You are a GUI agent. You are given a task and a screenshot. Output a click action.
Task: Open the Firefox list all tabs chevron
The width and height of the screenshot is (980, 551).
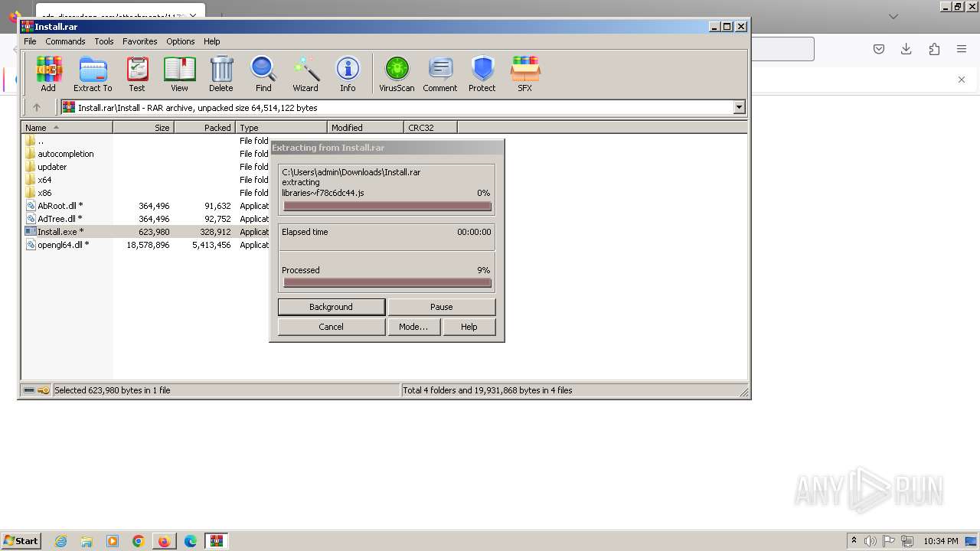(893, 16)
